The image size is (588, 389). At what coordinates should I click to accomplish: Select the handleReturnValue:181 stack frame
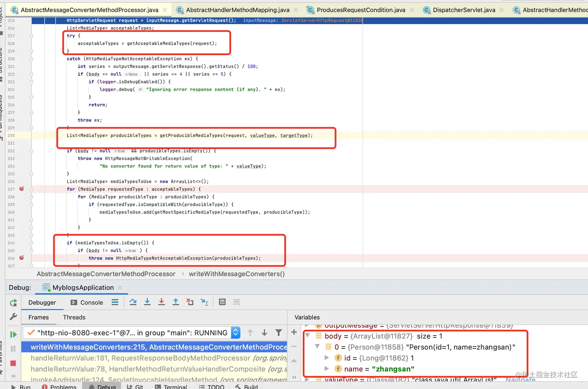tap(154, 358)
